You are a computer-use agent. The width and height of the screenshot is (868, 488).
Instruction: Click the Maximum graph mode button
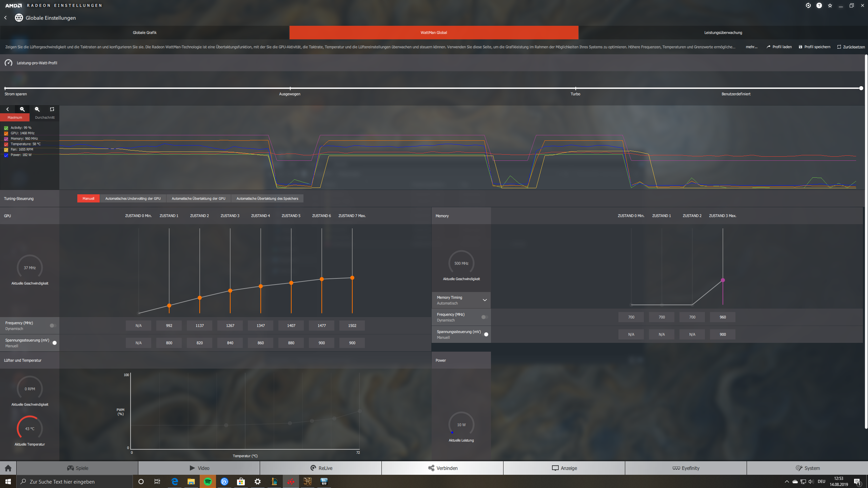15,117
